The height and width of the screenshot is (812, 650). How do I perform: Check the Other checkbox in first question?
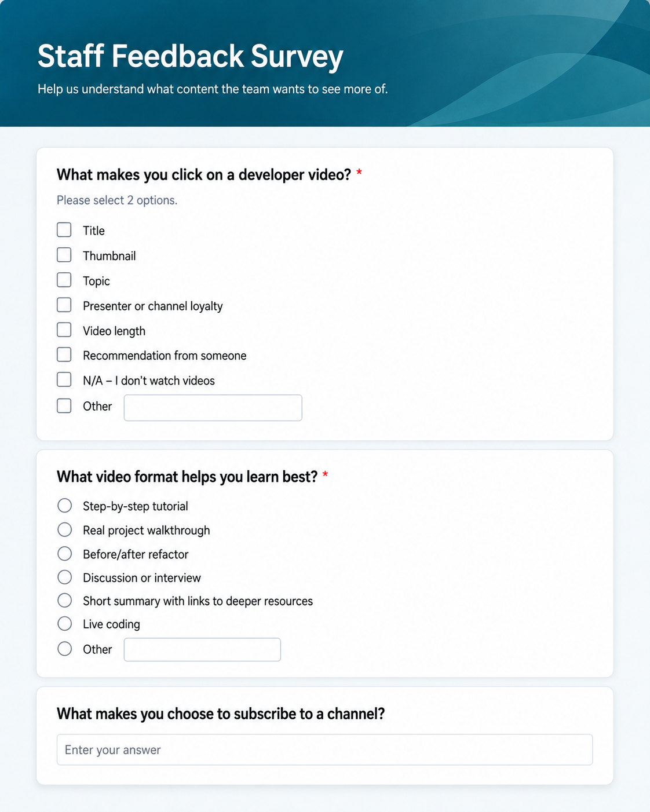(64, 405)
